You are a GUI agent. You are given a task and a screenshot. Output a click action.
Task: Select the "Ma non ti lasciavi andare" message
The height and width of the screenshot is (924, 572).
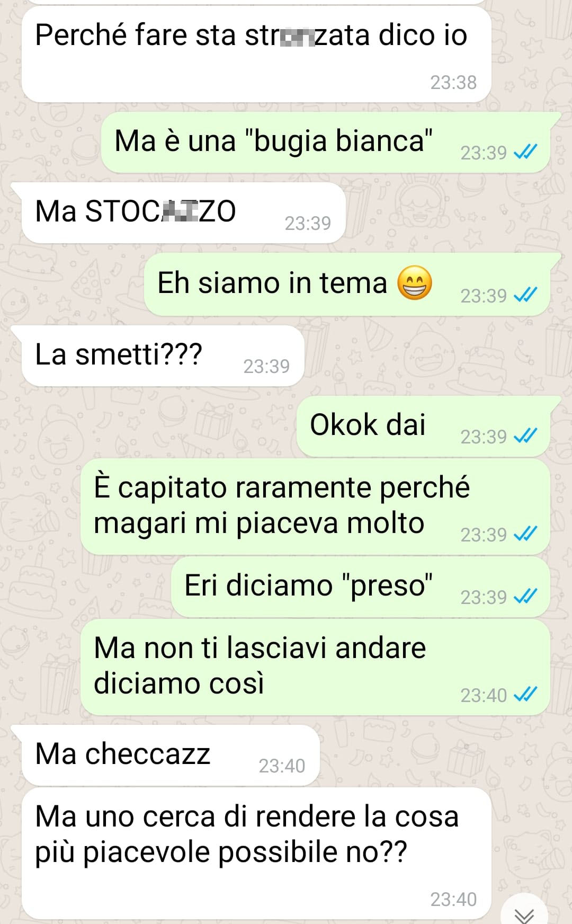(x=315, y=668)
